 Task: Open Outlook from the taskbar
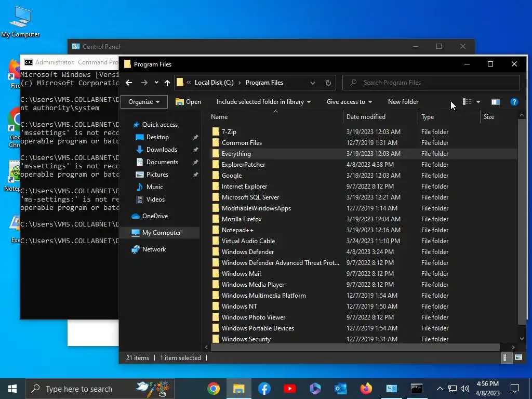pyautogui.click(x=340, y=389)
